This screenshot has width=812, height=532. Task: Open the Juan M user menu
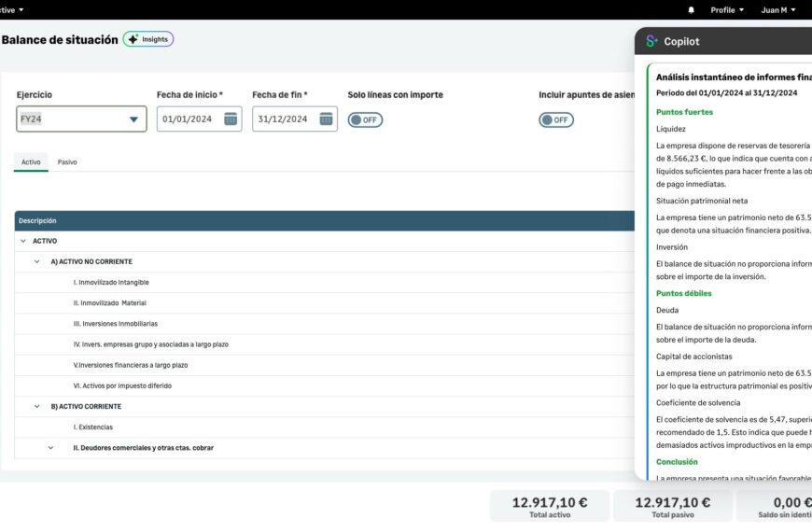(777, 9)
